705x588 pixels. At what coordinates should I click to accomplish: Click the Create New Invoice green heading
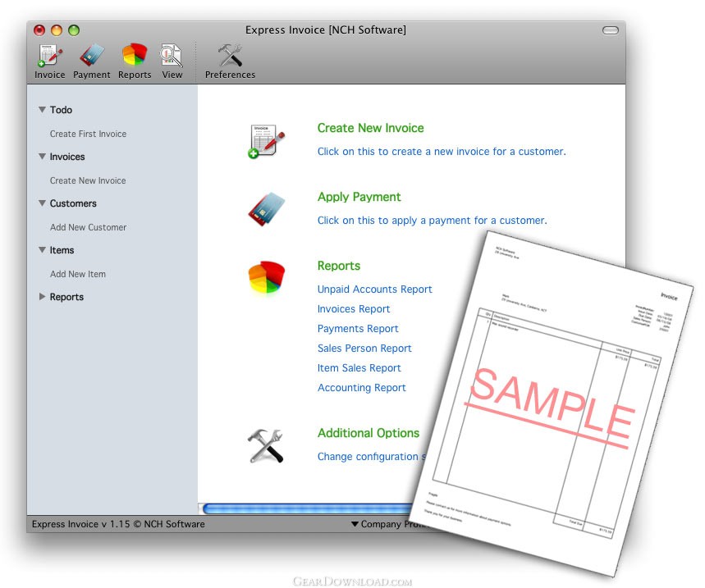[370, 128]
